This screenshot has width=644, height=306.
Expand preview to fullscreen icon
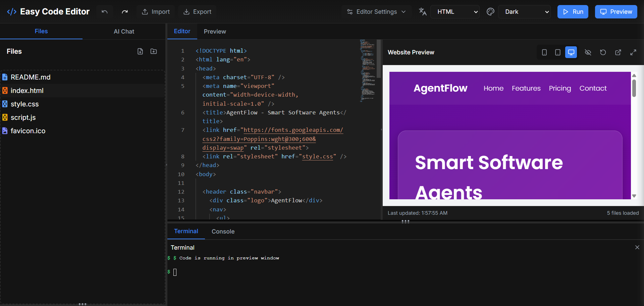[x=633, y=52]
